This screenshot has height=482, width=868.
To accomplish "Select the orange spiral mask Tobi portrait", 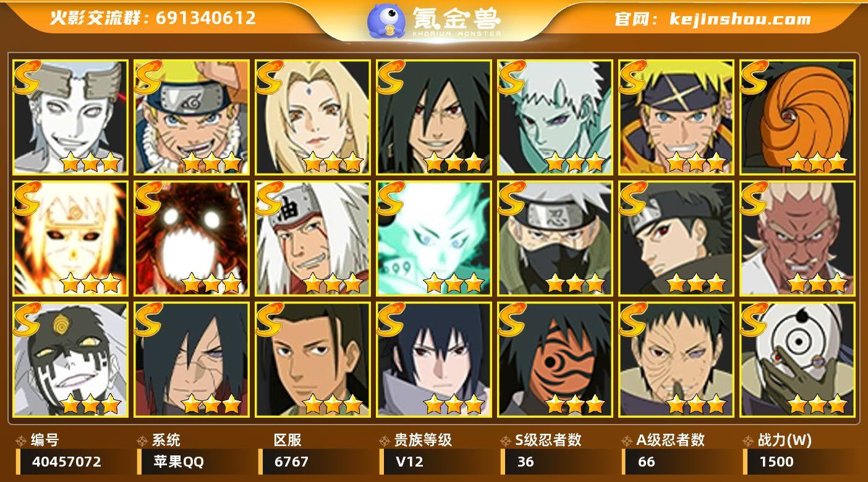I will tap(798, 117).
